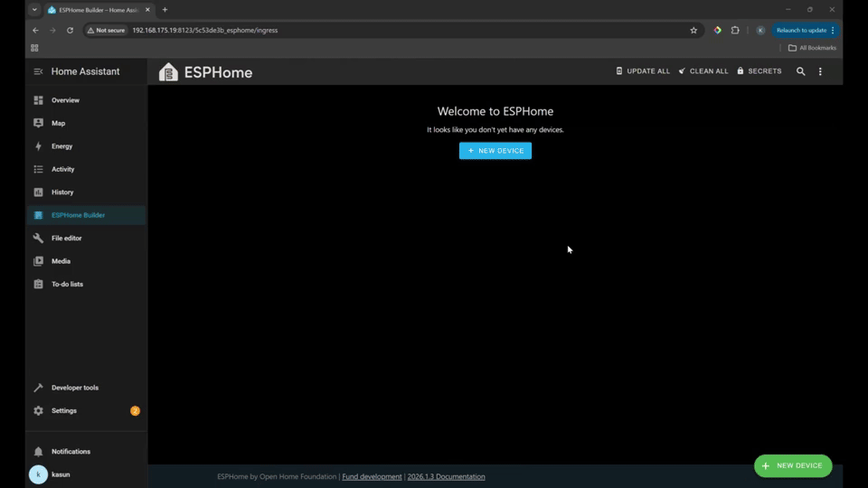Select Activity in the sidebar
Image resolution: width=868 pixels, height=488 pixels.
pos(62,169)
